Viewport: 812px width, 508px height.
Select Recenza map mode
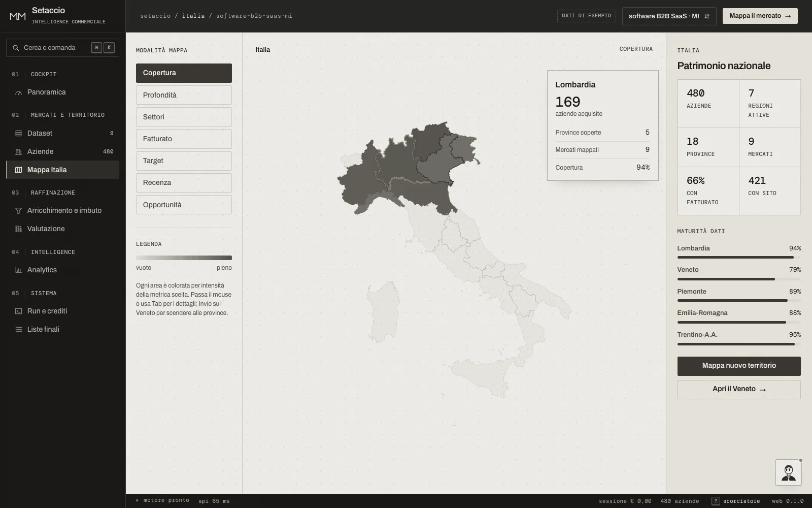[184, 182]
